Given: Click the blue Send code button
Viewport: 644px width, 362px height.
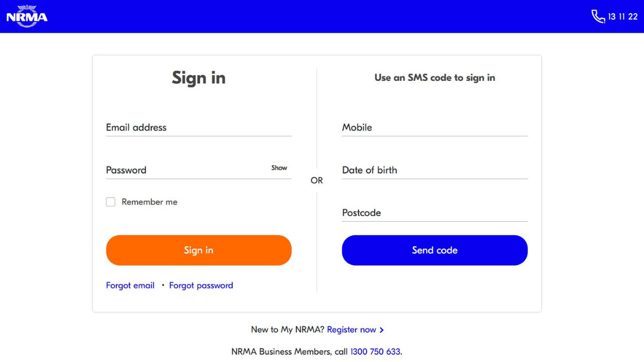Looking at the screenshot, I should pos(434,250).
